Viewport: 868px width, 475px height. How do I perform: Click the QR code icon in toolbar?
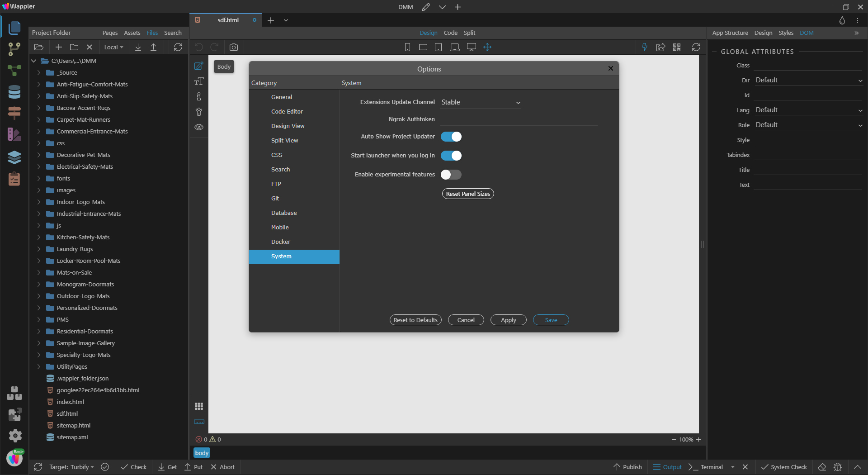(677, 47)
